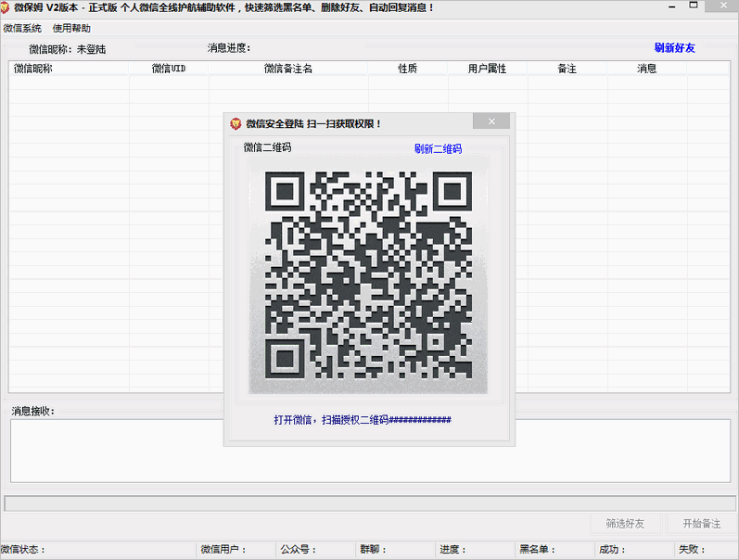Click the 用户属性 column header
Image resolution: width=739 pixels, height=560 pixels.
488,69
